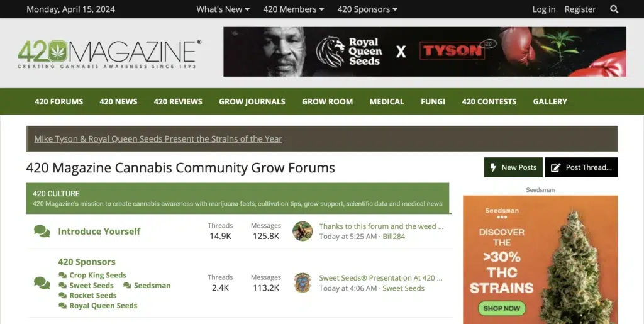
Task: Click the Post Thread button
Action: point(581,167)
